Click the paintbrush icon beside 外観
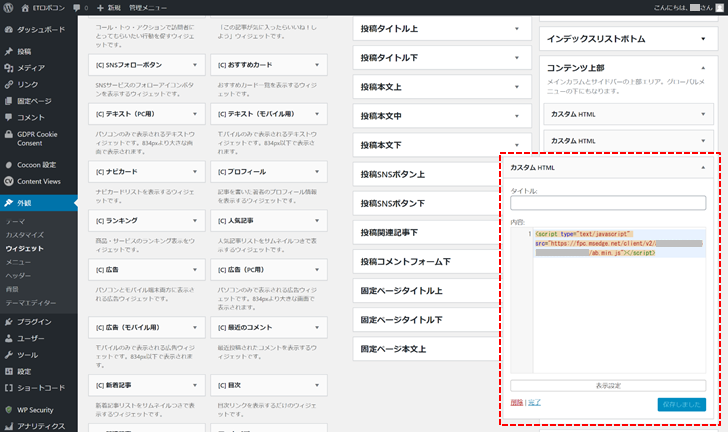The width and height of the screenshot is (728, 432). click(x=8, y=203)
